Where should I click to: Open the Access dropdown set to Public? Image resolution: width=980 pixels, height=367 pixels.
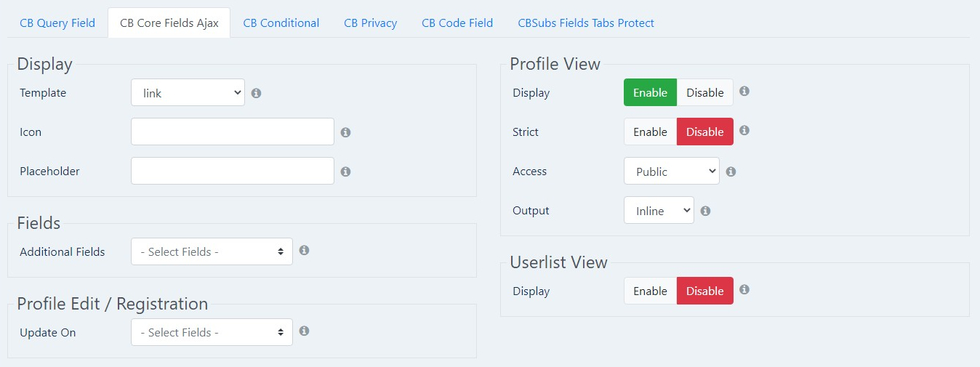[x=672, y=171]
